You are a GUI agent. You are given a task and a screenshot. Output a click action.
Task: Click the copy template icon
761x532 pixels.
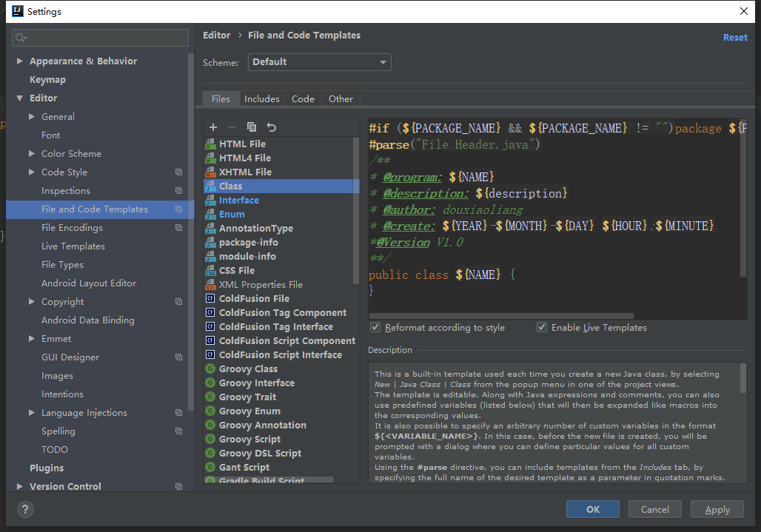pyautogui.click(x=252, y=127)
